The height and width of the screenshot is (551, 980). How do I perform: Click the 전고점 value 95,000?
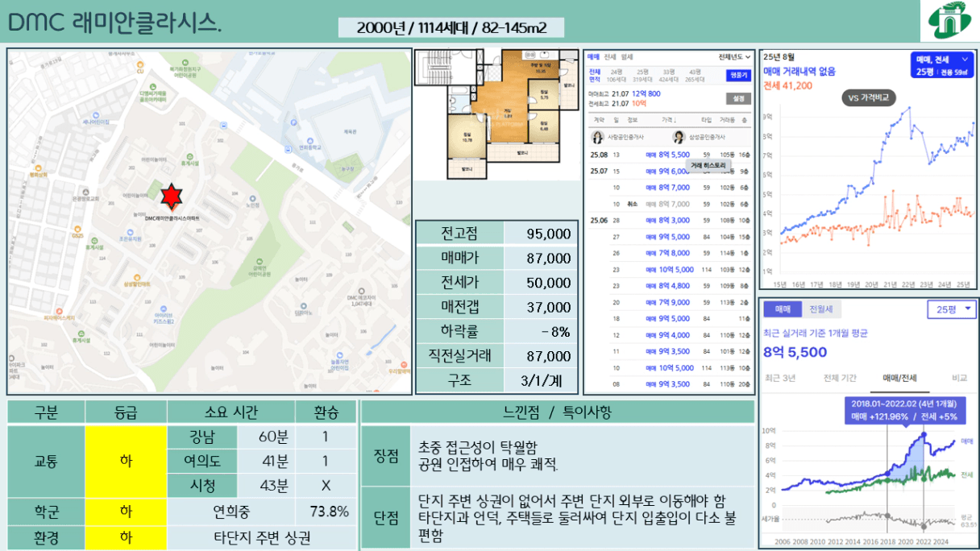[541, 234]
